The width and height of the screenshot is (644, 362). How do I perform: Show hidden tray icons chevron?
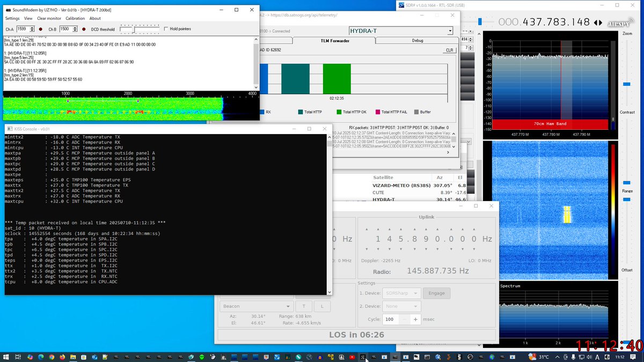(x=557, y=357)
